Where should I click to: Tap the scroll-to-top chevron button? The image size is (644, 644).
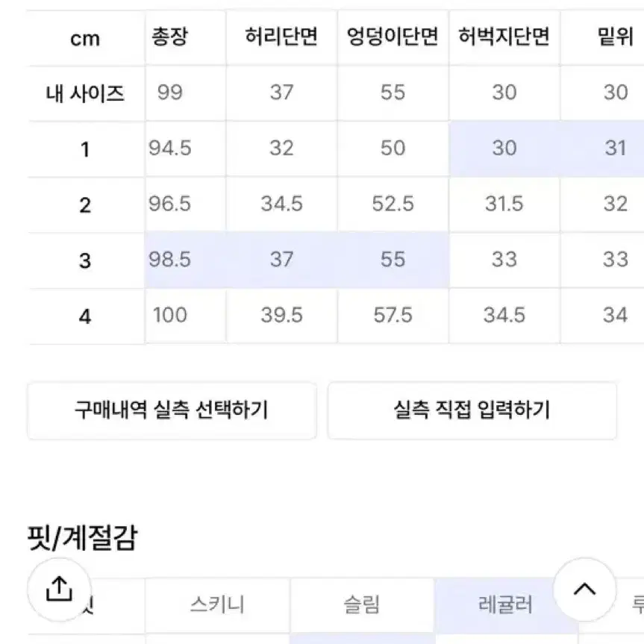(x=585, y=589)
